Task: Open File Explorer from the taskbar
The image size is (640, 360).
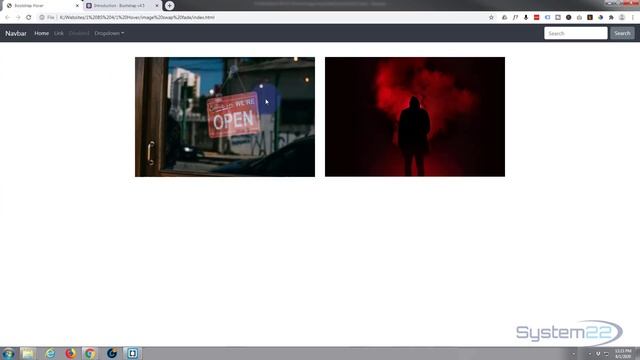Action: click(x=28, y=353)
